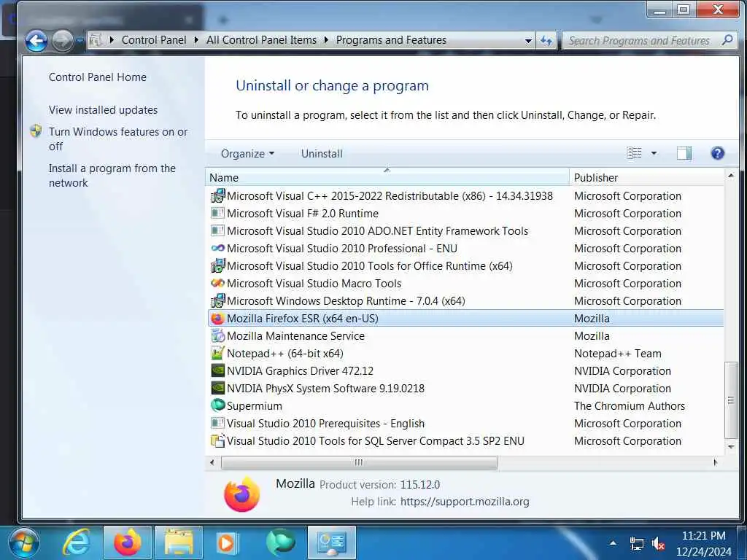The width and height of the screenshot is (747, 560).
Task: Select Microsoft Visual C++ 2015-2022 Redistributable row
Action: [465, 195]
